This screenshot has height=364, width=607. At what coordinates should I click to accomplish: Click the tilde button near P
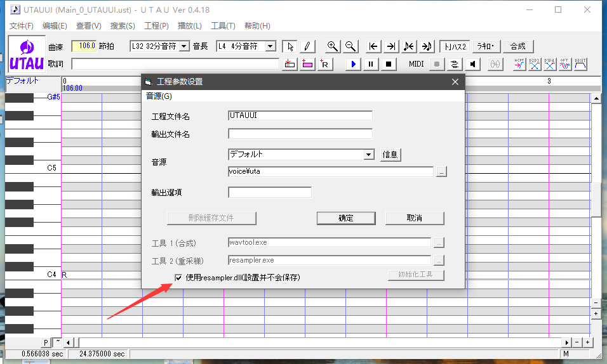coord(57,342)
